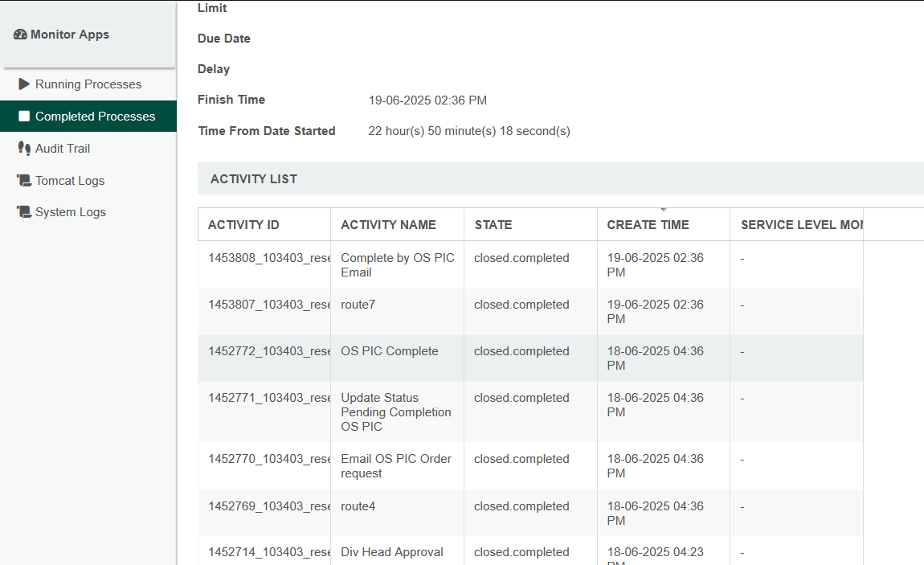Screen dimensions: 924x565
Task: Click the Running Processes play icon
Action: point(24,84)
